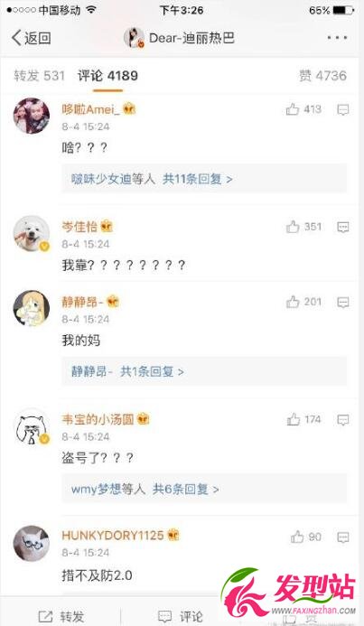
Task: Open 岑佳怡's dog profile avatar
Action: pyautogui.click(x=32, y=234)
